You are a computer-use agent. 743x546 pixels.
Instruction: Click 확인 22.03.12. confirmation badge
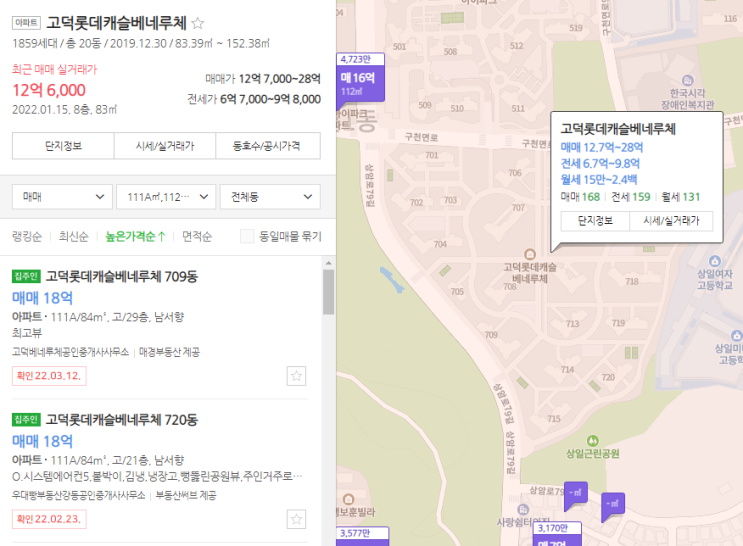click(x=49, y=376)
